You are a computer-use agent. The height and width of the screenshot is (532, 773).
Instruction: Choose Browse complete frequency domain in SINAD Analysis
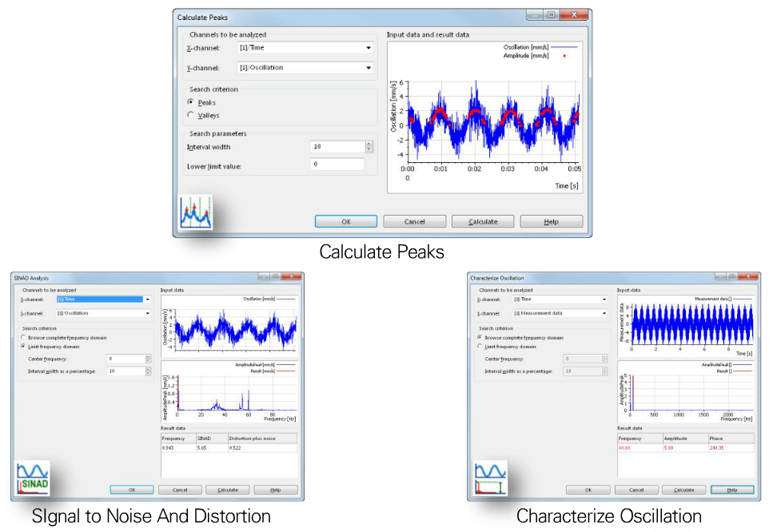[x=23, y=338]
